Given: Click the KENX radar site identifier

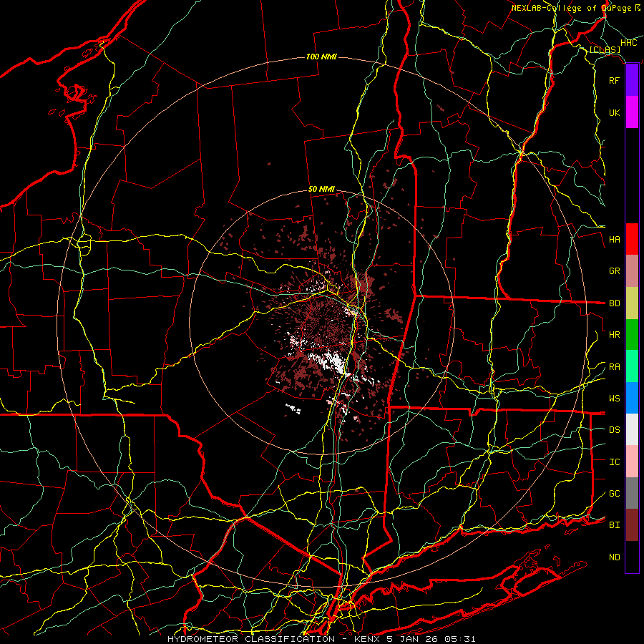Looking at the screenshot, I should pyautogui.click(x=367, y=639).
